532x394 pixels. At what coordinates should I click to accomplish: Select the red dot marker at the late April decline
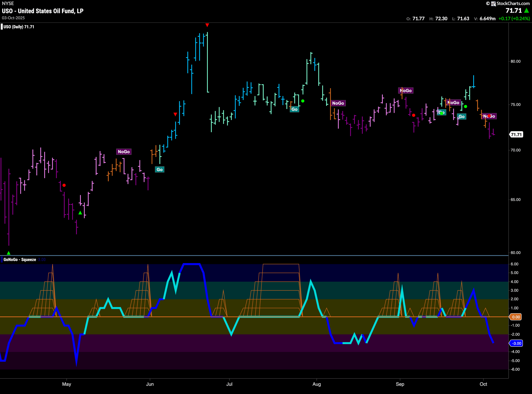point(64,185)
